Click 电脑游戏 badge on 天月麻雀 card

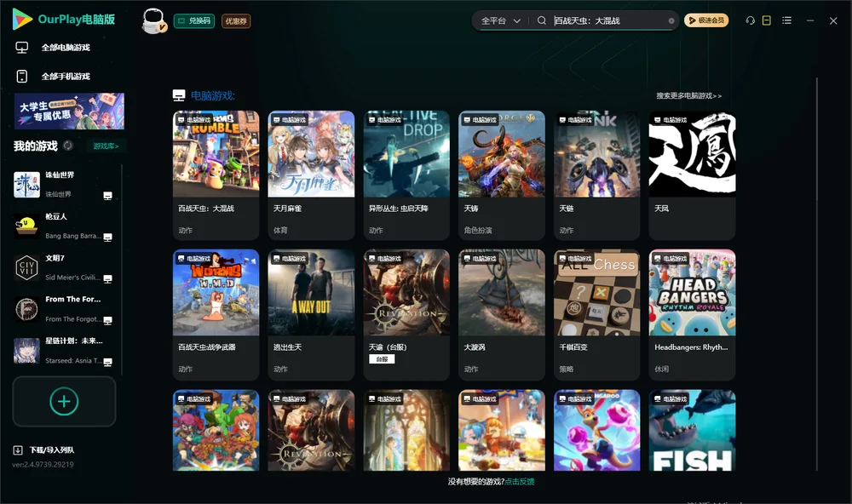289,119
